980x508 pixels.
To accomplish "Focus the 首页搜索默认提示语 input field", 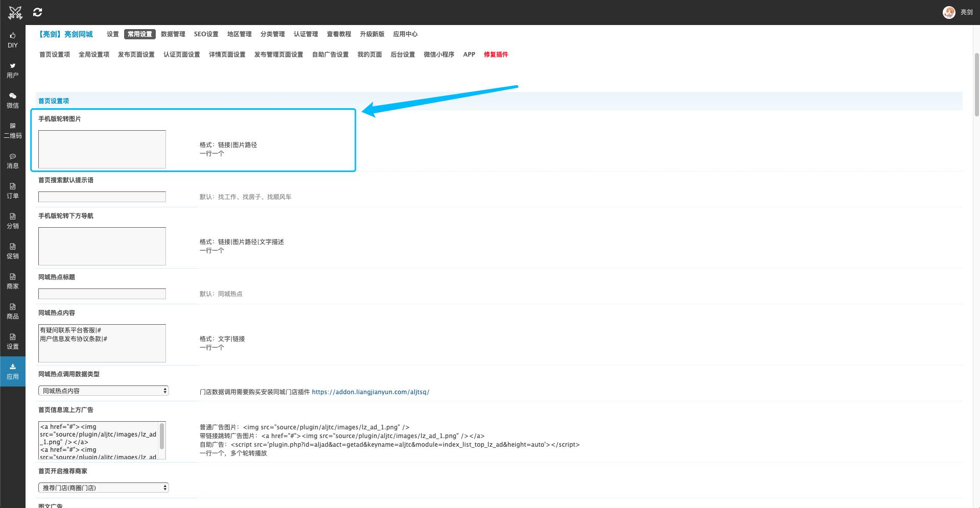I will (102, 197).
